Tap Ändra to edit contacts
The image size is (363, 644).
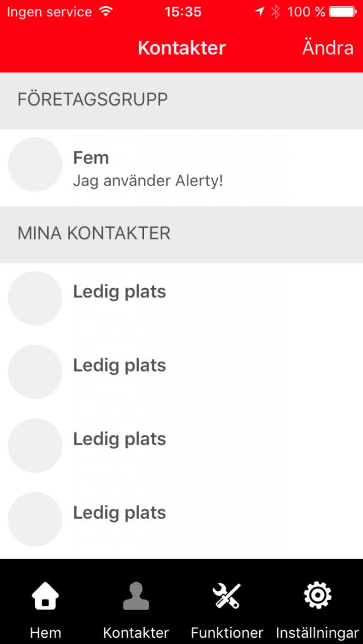click(x=328, y=48)
